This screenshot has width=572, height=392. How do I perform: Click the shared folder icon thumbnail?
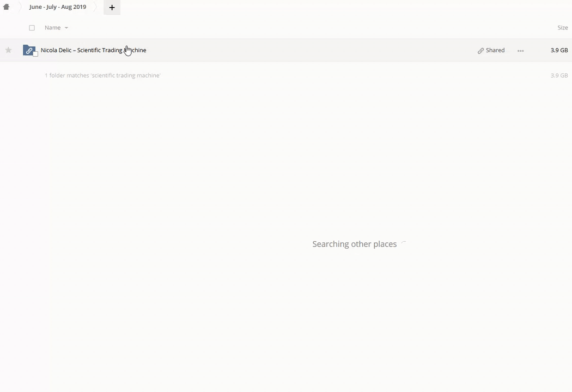coord(29,50)
